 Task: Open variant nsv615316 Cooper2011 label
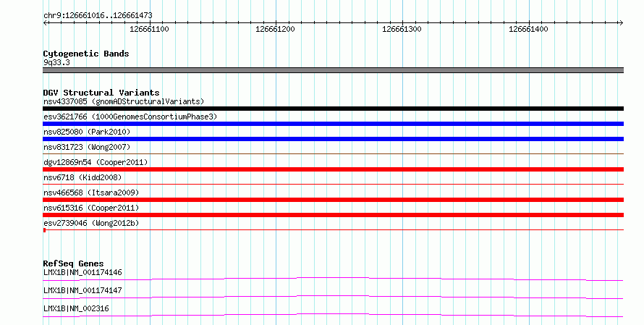[x=91, y=208]
